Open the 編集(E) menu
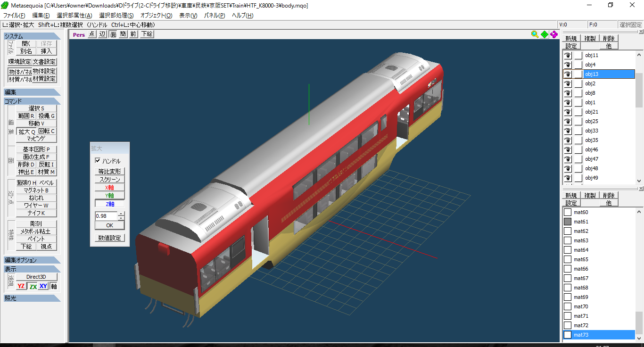Screen dimensions: 644x347 pos(41,16)
